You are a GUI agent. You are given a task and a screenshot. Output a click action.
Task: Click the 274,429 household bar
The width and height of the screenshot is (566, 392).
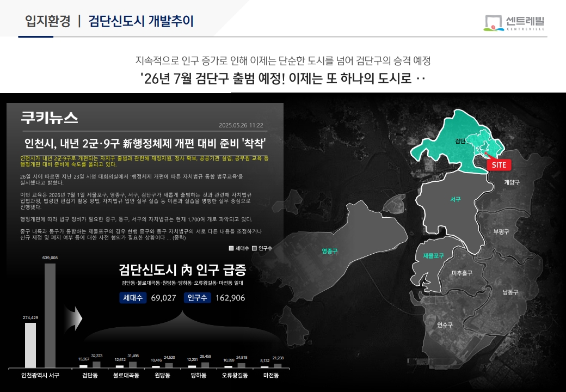30,345
